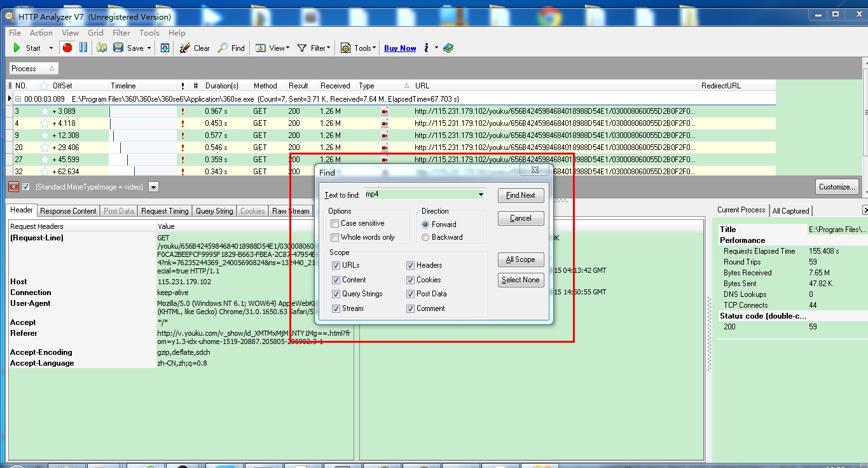Click the auto-scroll down-arrow toolbar icon
This screenshot has height=468, width=868.
tap(165, 48)
